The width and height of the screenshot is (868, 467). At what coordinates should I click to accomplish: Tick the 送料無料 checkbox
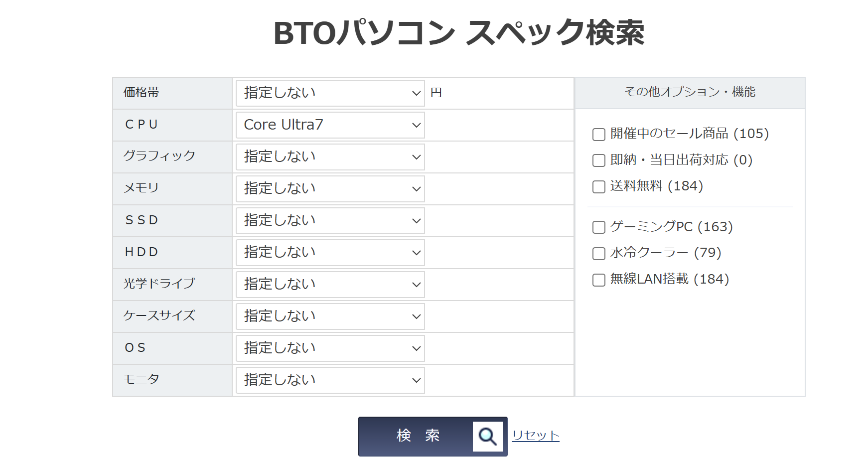pyautogui.click(x=599, y=187)
